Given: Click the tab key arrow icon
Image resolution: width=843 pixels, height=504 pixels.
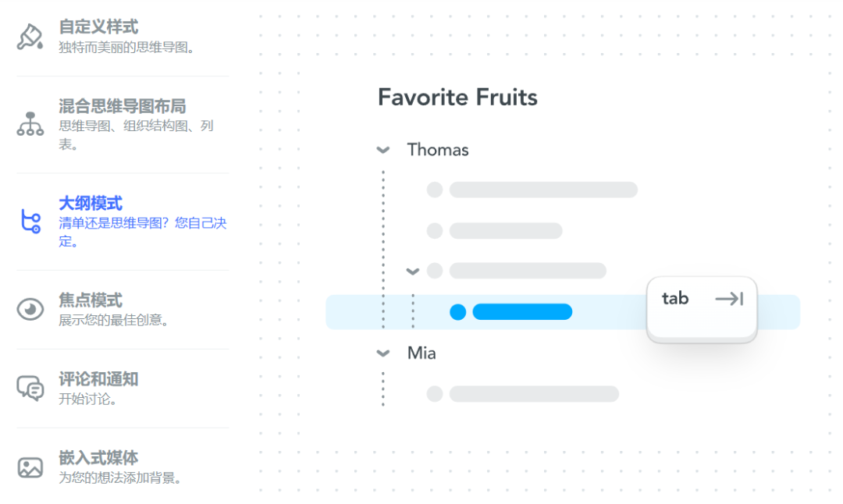Looking at the screenshot, I should 729,299.
